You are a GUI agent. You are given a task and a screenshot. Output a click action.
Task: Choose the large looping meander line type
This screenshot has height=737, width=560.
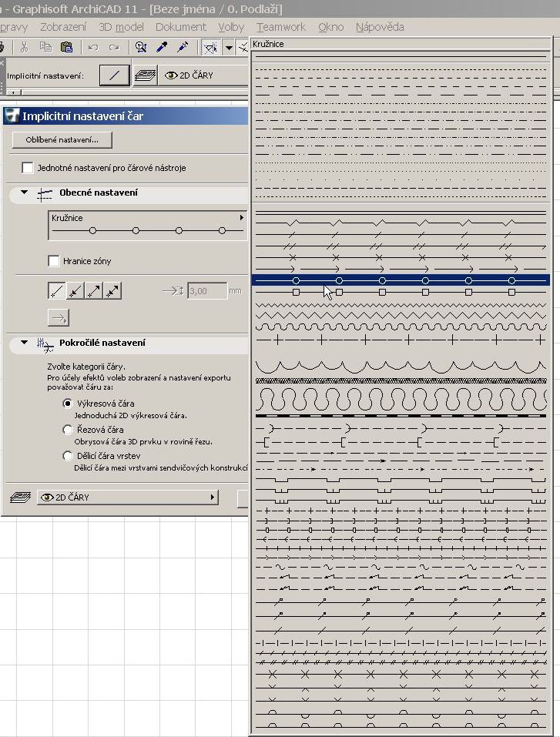[401, 399]
